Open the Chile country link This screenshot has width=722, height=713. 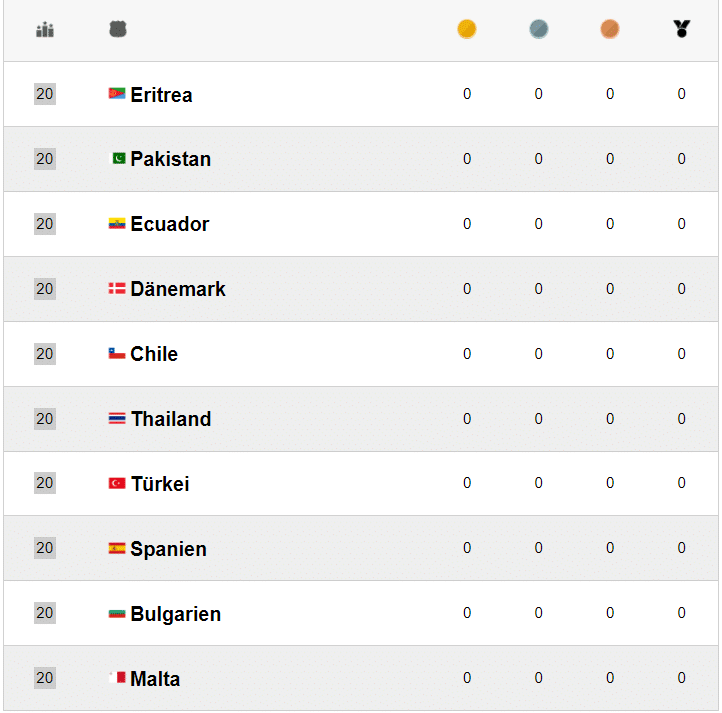(154, 354)
